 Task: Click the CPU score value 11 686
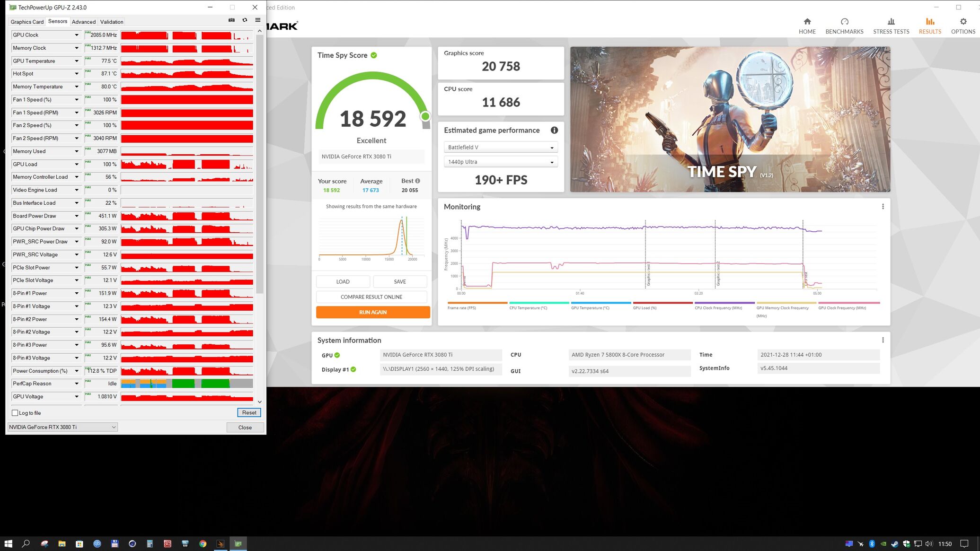pyautogui.click(x=501, y=102)
